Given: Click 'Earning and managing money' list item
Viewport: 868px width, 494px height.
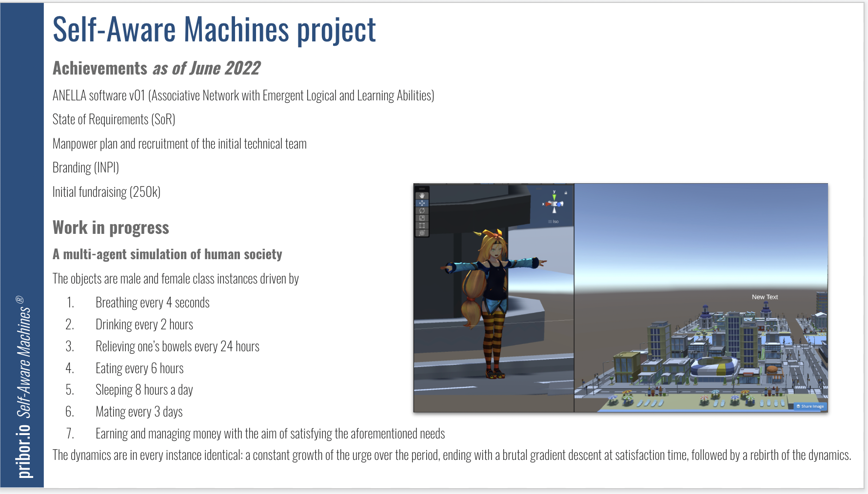Looking at the screenshot, I should click(x=270, y=434).
